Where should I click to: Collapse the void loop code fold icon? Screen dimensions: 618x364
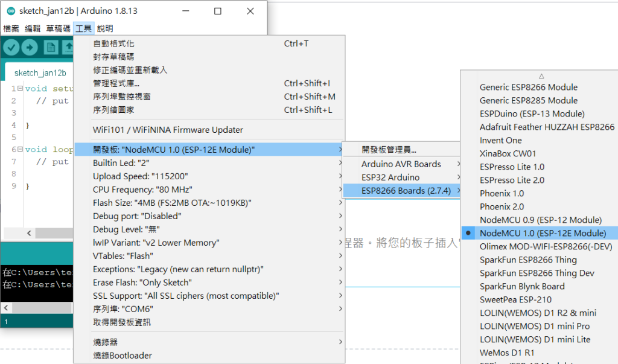click(21, 149)
